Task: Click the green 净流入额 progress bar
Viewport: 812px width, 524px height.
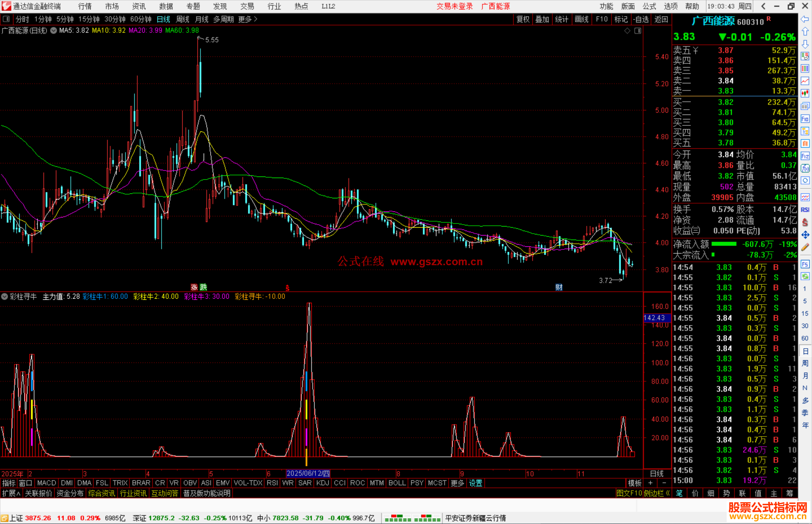Action: 724,244
